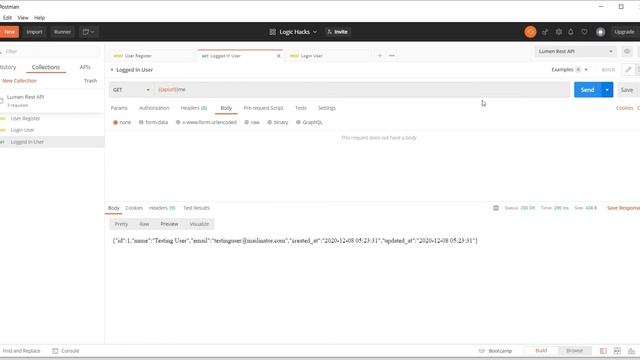Click the new window icon button in header

coord(89,32)
